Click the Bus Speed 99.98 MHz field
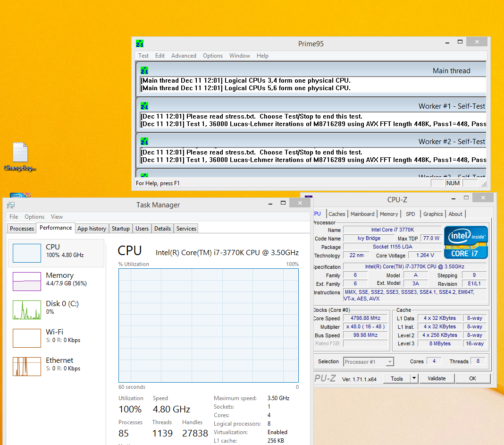This screenshot has height=445, width=504. [365, 335]
